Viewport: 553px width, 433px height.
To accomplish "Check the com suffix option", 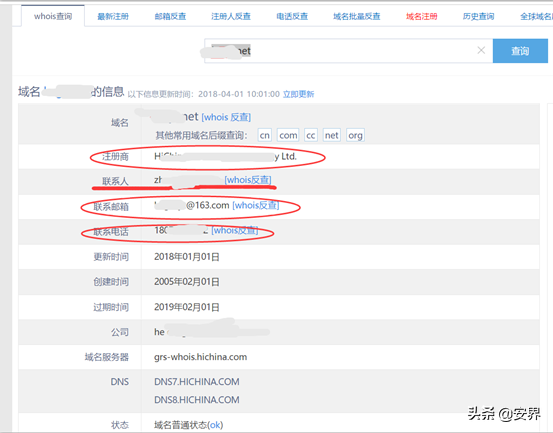I will click(288, 135).
